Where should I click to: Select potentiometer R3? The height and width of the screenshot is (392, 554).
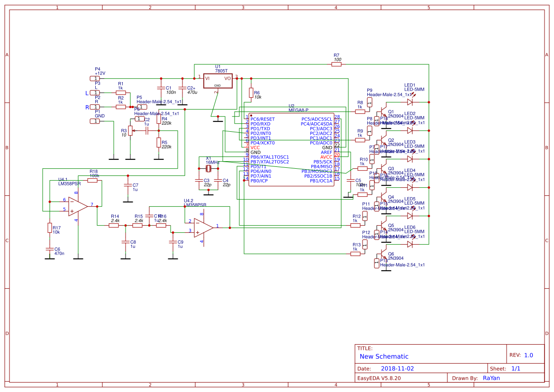click(130, 130)
